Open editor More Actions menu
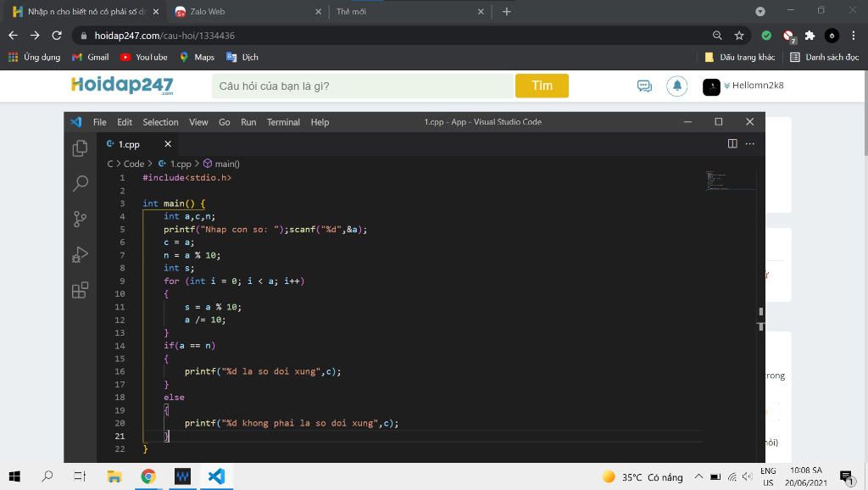This screenshot has width=868, height=490. [x=750, y=144]
